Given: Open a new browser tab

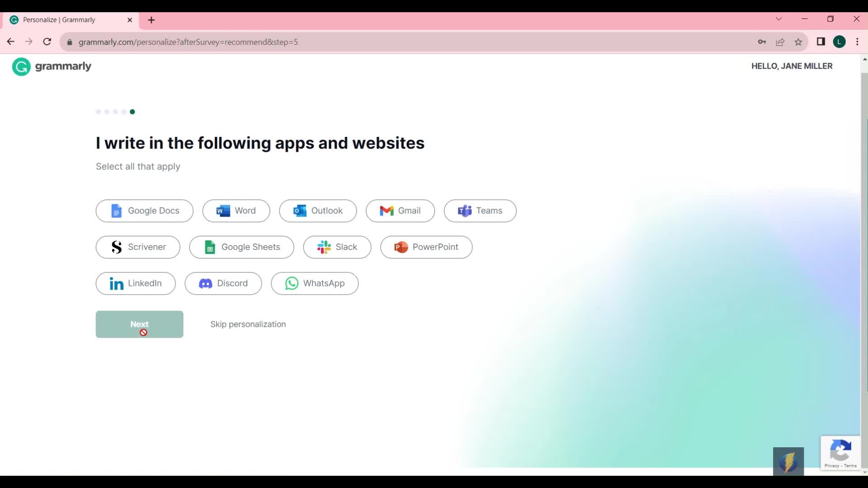Looking at the screenshot, I should [151, 20].
